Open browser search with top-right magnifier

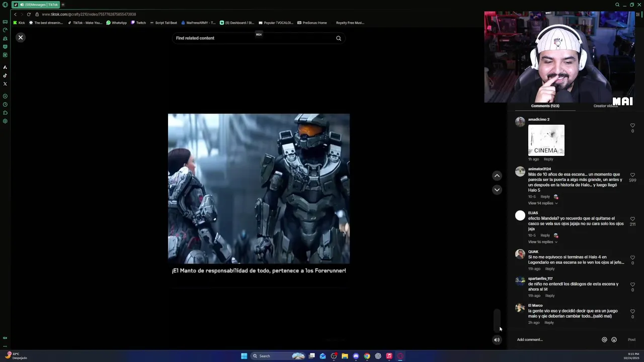click(617, 5)
